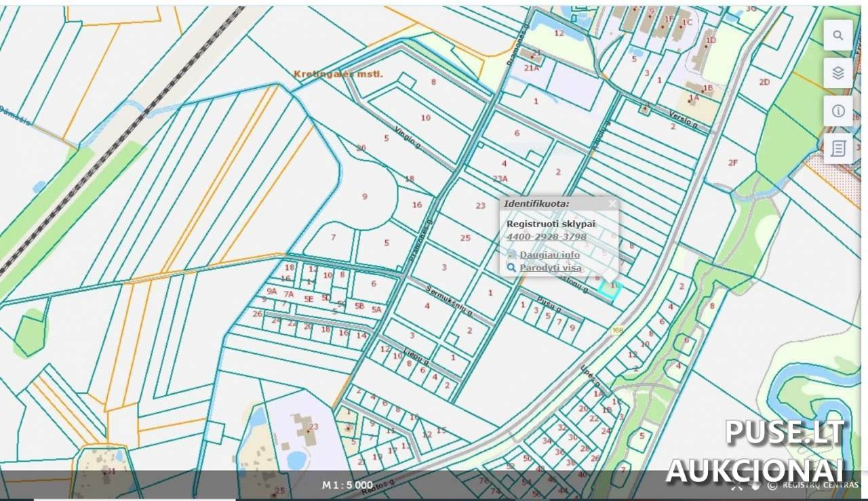Open the map layers panel
Viewport: 868px width, 501px height.
pyautogui.click(x=838, y=73)
